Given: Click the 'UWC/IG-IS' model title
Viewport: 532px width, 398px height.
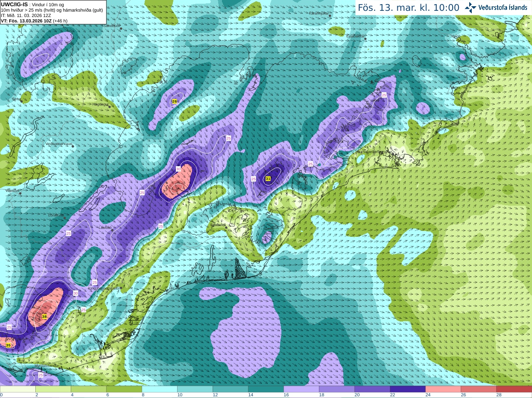Looking at the screenshot, I should click(14, 5).
